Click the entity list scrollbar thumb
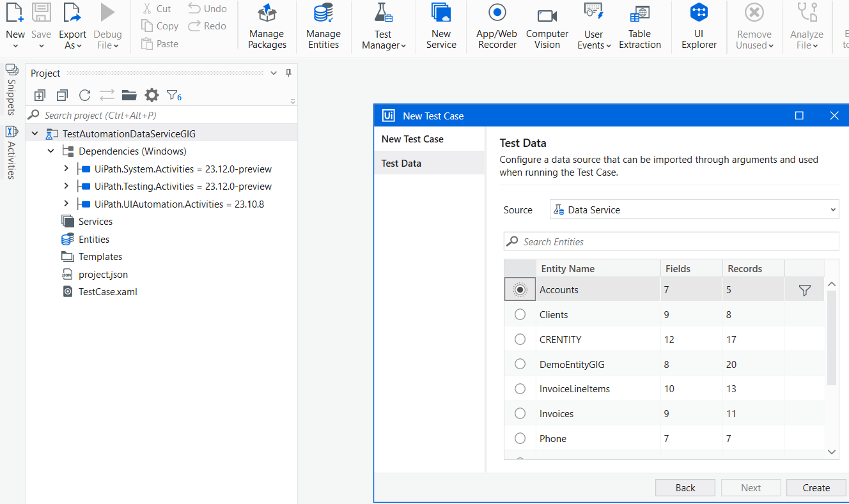This screenshot has width=849, height=504. click(832, 338)
